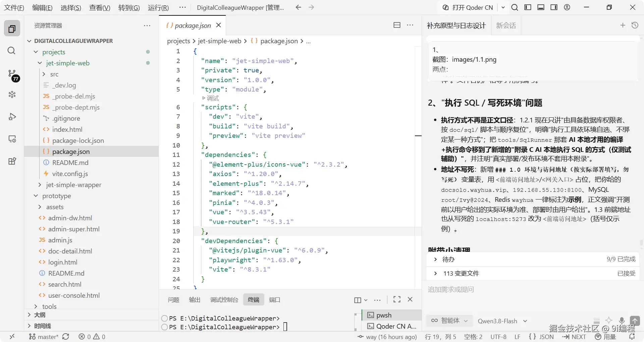Viewport: 644px width, 342px height.
Task: Expand the 大纲 outline section
Action: tap(29, 315)
